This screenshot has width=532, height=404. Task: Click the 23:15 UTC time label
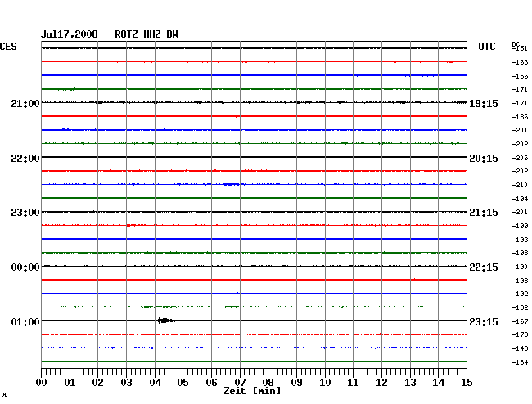[x=484, y=321]
